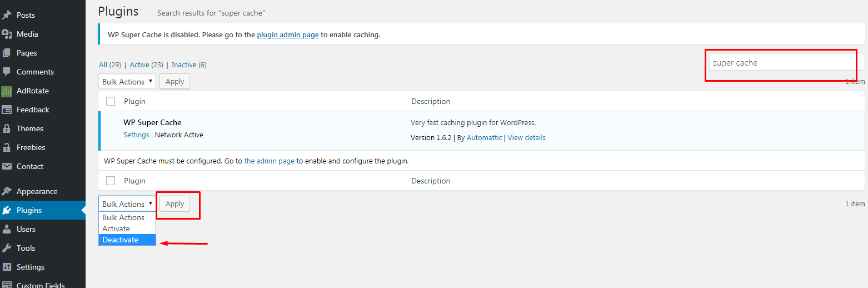Click the Network Active status text
The image size is (868, 288).
pos(179,135)
